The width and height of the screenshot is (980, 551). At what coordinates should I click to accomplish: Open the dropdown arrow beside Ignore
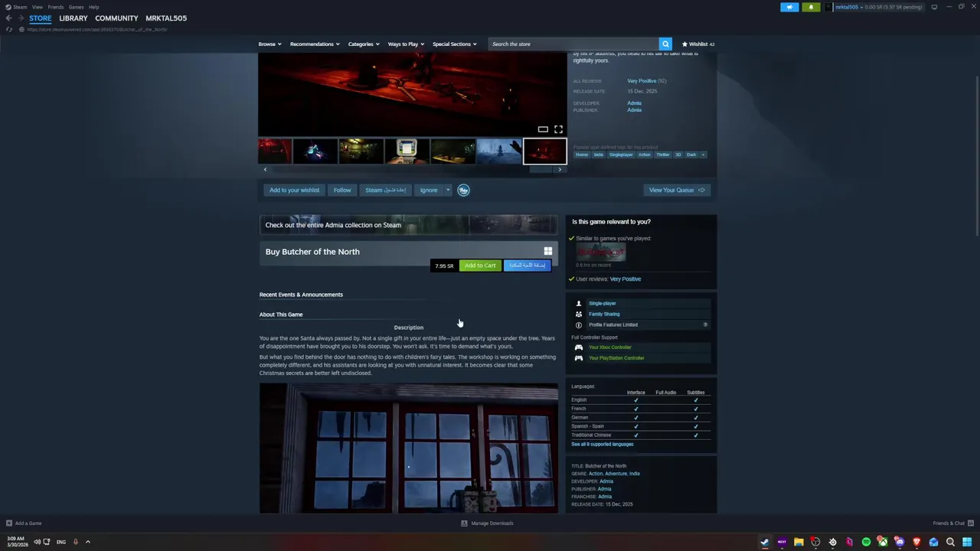click(x=448, y=190)
